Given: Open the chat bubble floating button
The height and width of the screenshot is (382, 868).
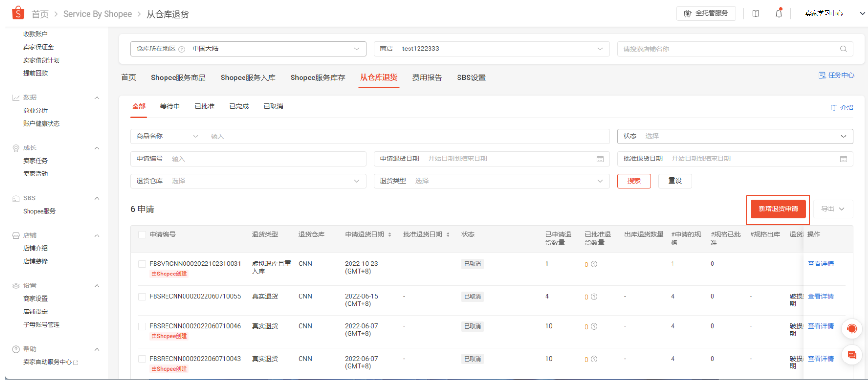Looking at the screenshot, I should pos(852,355).
